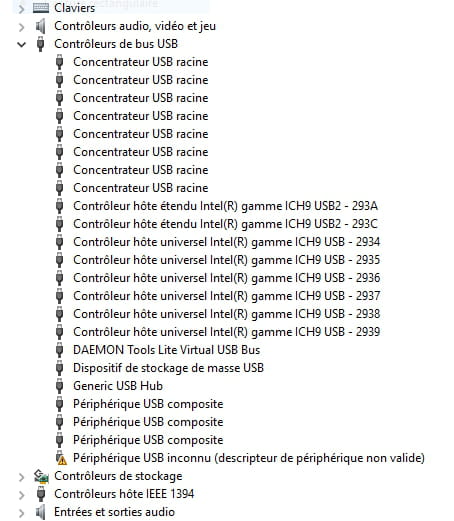Expand the Claviers category
The height and width of the screenshot is (521, 454).
(22, 8)
